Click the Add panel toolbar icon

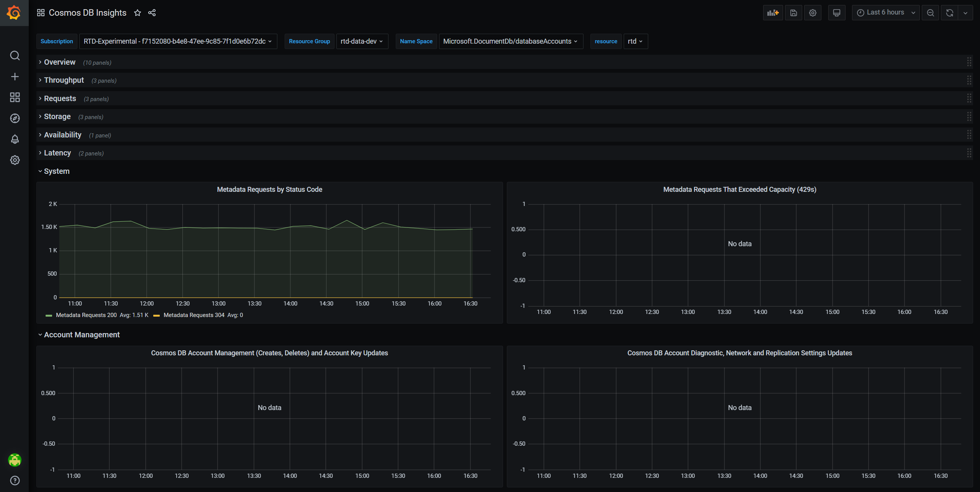(773, 13)
